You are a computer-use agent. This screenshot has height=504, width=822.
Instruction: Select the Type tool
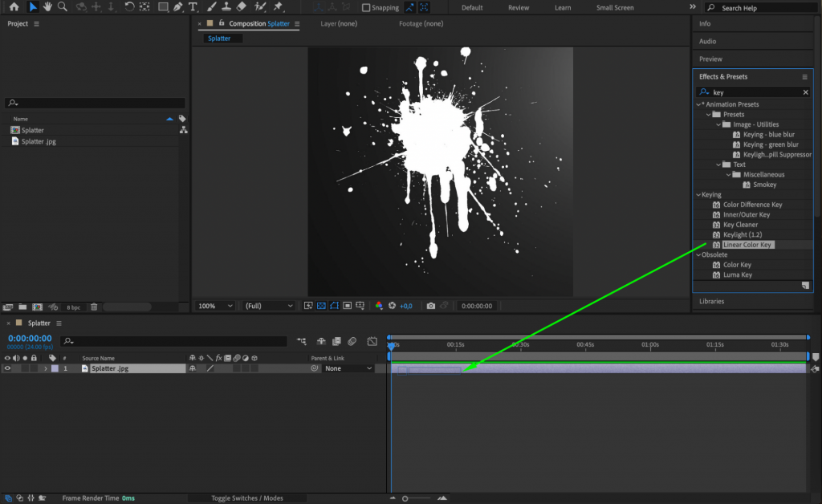(x=193, y=7)
